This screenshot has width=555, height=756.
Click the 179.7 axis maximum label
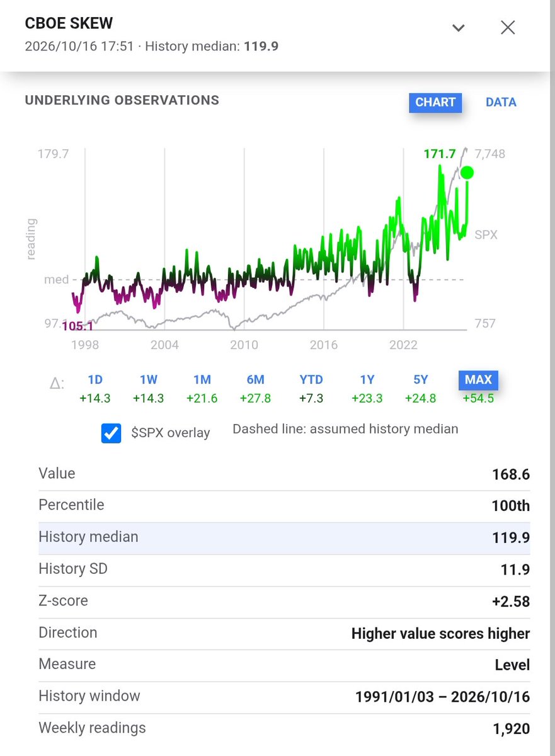click(x=54, y=154)
